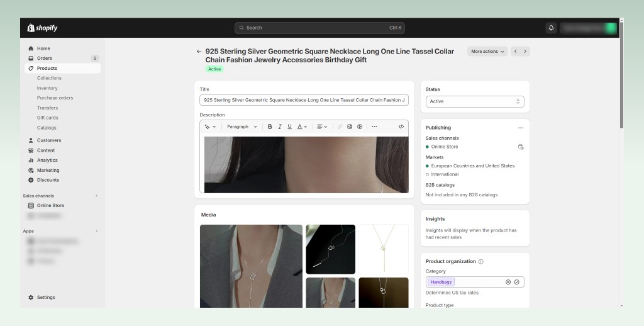Click the Search bar
Screen dimensions: 644x326
click(x=319, y=28)
